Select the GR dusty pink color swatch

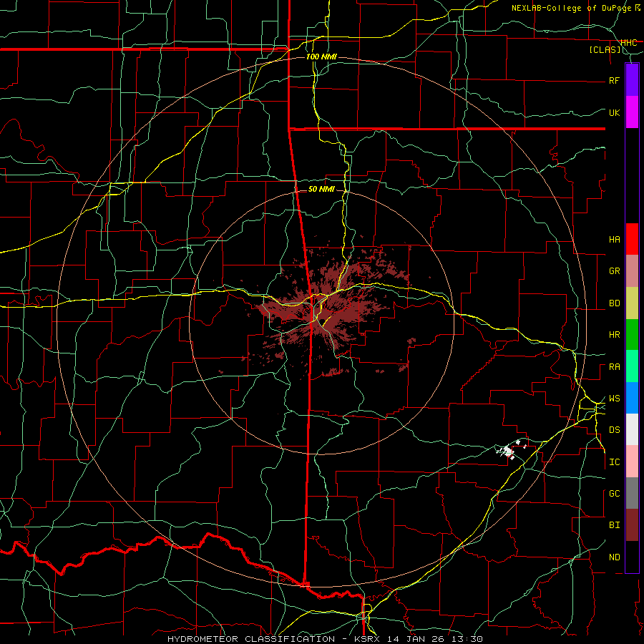[x=632, y=271]
